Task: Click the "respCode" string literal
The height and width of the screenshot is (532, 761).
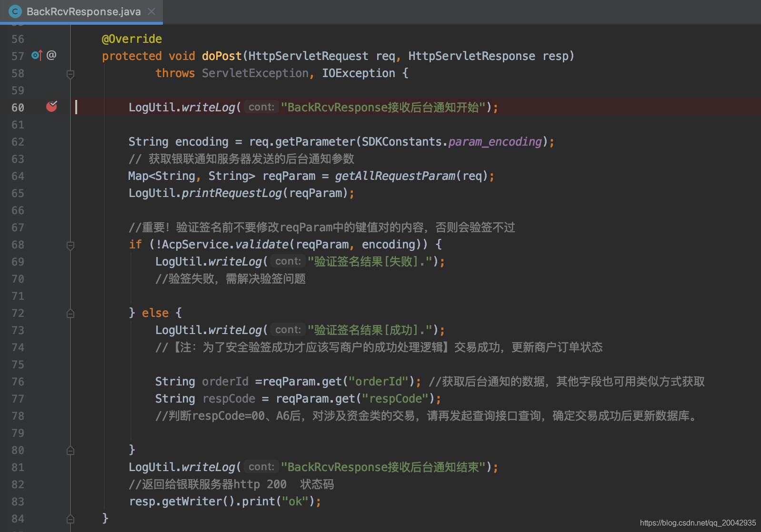Action: click(395, 399)
